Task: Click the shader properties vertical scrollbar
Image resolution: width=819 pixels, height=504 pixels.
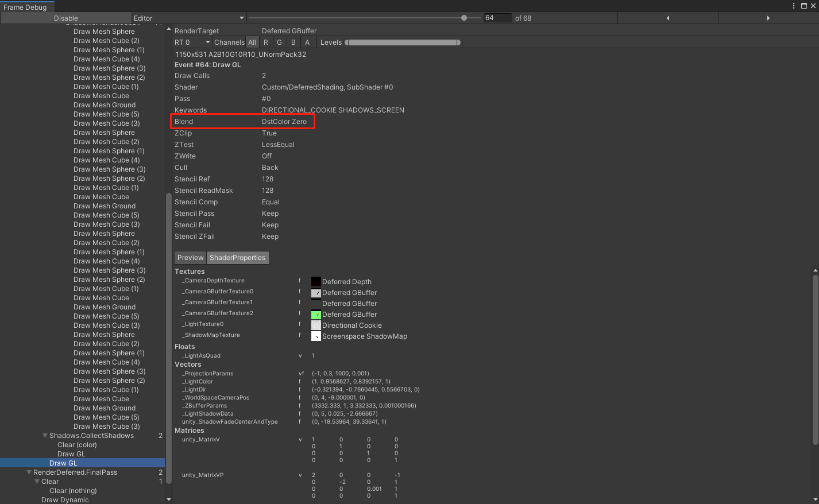Action: tap(815, 359)
